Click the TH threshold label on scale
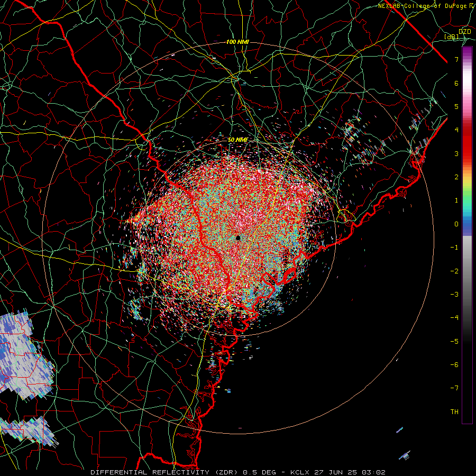This screenshot has height=476, width=476. pos(454,412)
